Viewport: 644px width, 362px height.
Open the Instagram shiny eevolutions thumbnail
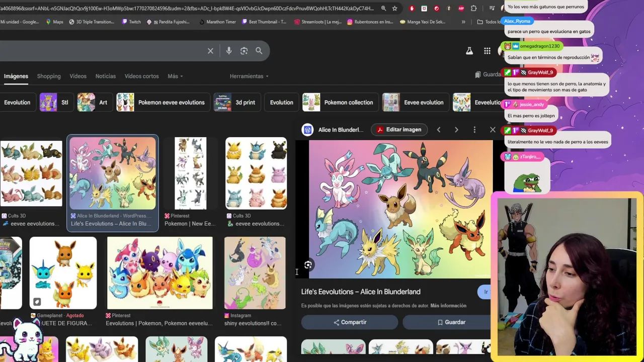(255, 273)
